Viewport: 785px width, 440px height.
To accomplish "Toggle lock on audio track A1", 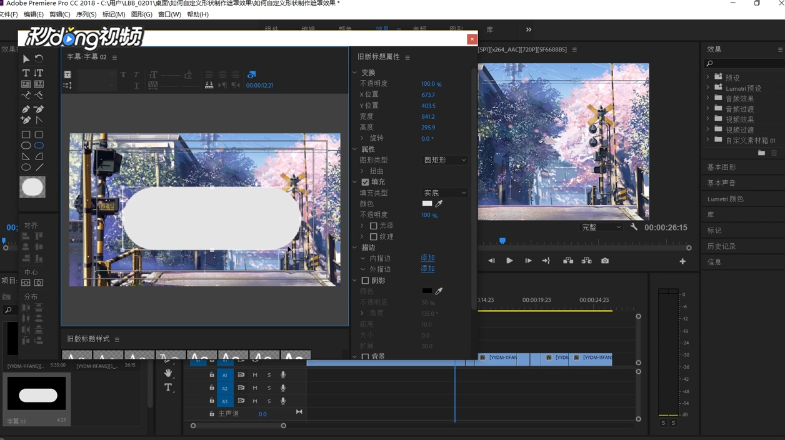I will tap(212, 374).
